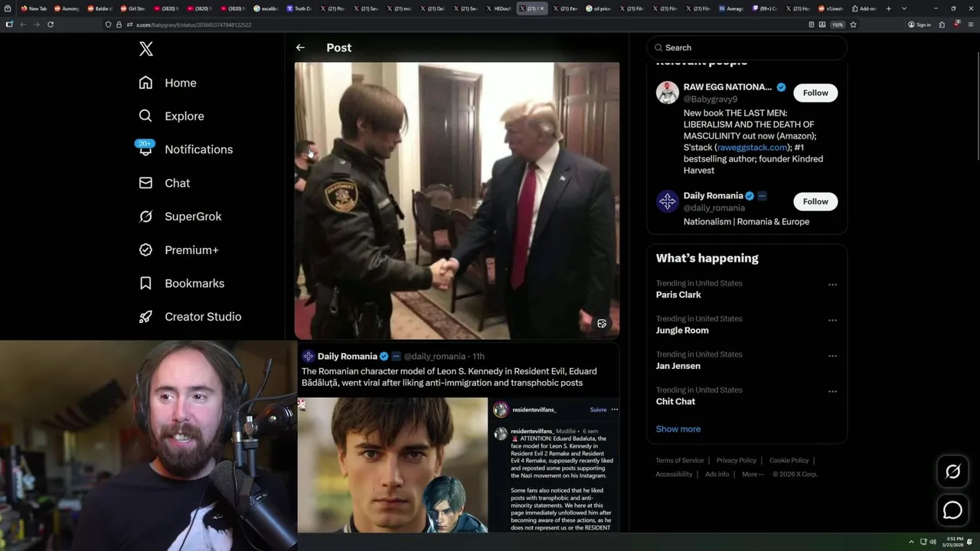Switch to Average browser tab
Image resolution: width=980 pixels, height=551 pixels.
730,8
